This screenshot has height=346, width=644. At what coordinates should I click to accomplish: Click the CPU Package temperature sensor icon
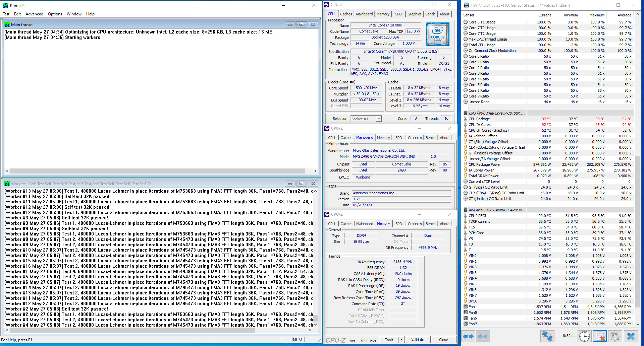coord(466,119)
